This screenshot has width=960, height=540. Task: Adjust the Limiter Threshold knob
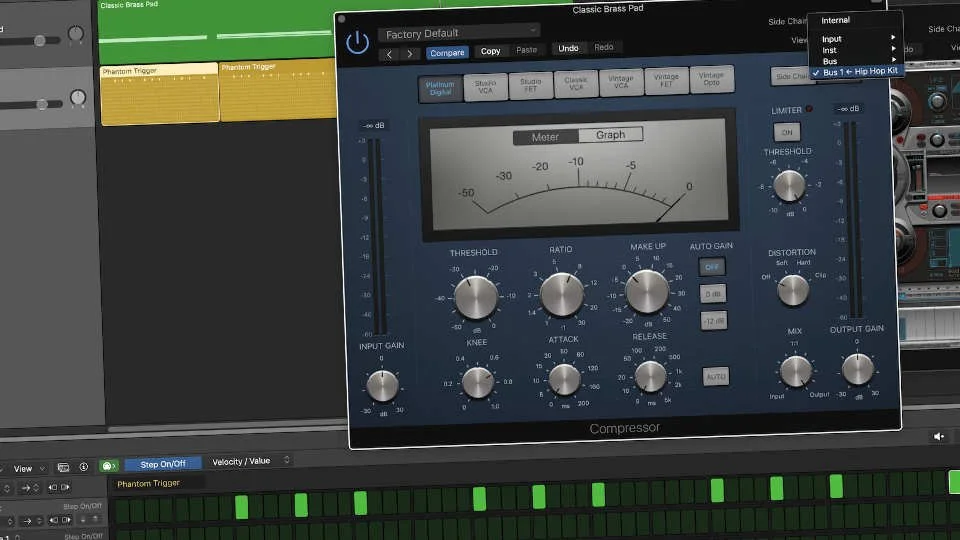pyautogui.click(x=789, y=186)
